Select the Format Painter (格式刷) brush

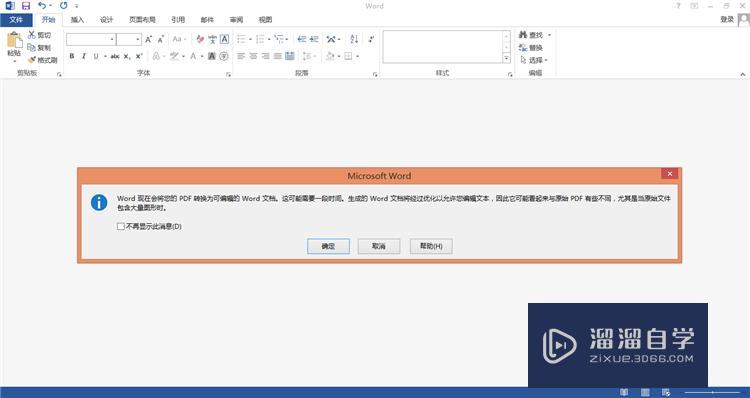32,60
